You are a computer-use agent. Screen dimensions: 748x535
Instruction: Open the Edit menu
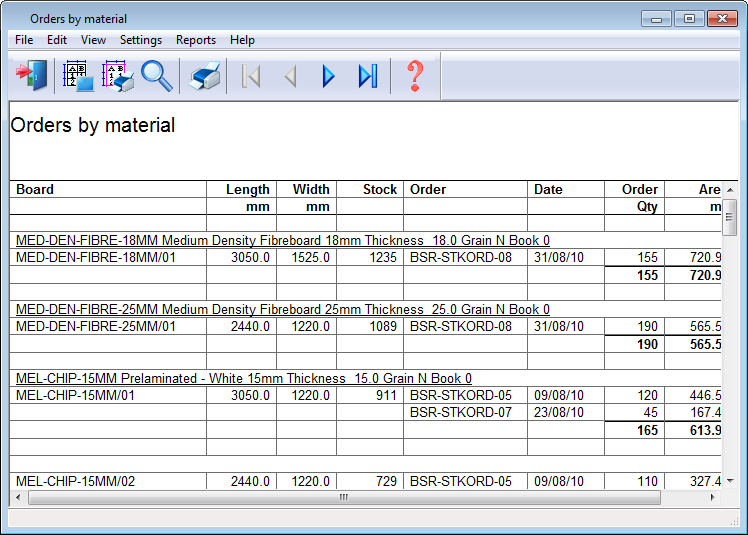click(57, 40)
